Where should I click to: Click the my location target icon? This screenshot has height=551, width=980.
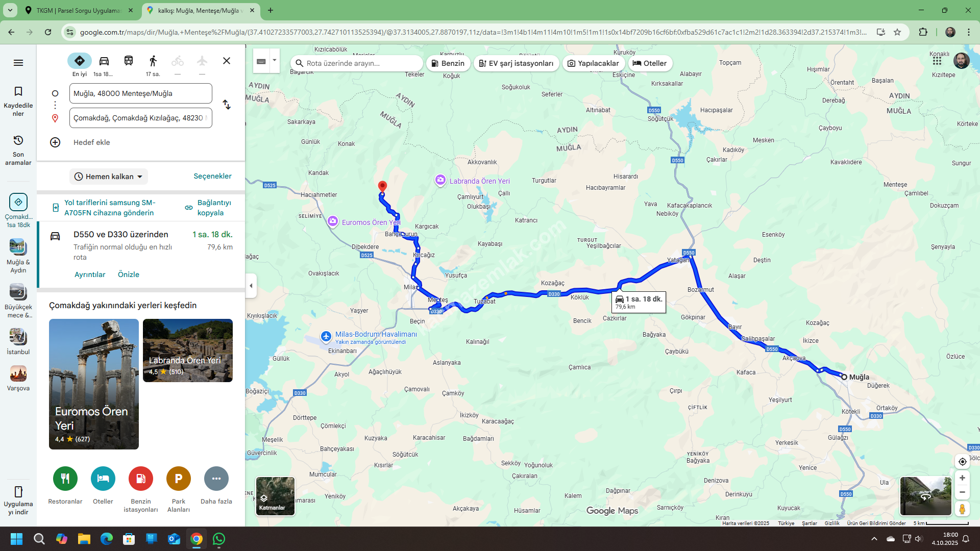point(962,462)
